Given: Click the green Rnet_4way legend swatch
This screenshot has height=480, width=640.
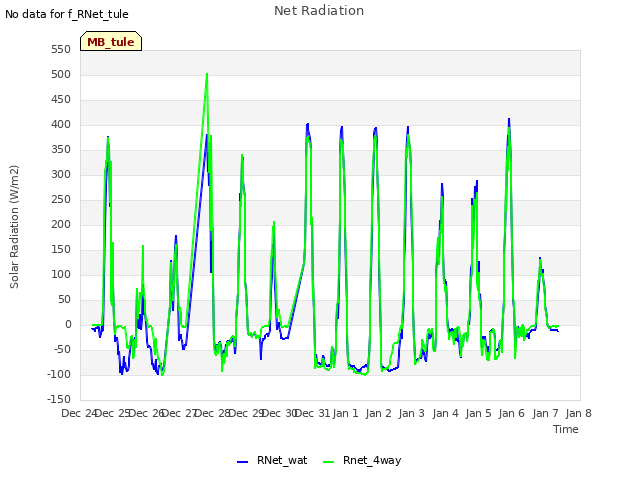Looking at the screenshot, I should 328,462.
